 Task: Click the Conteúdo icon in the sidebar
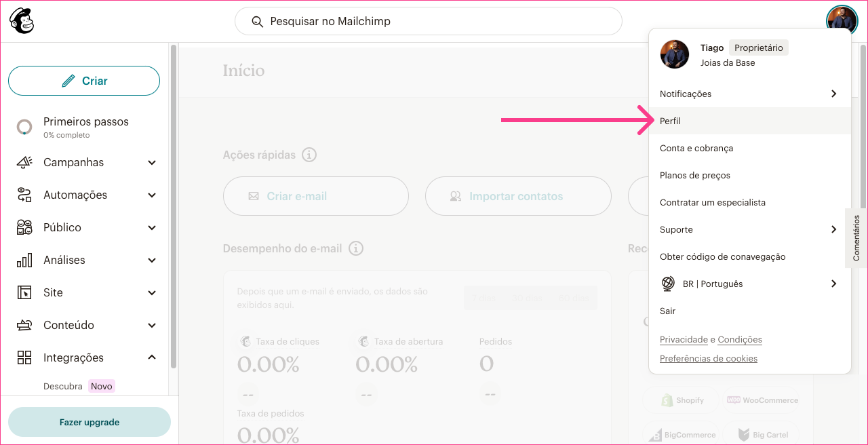tap(24, 326)
